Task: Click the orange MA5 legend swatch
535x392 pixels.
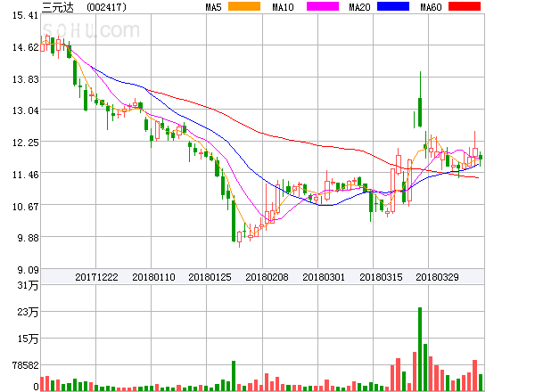Action: 244,6
